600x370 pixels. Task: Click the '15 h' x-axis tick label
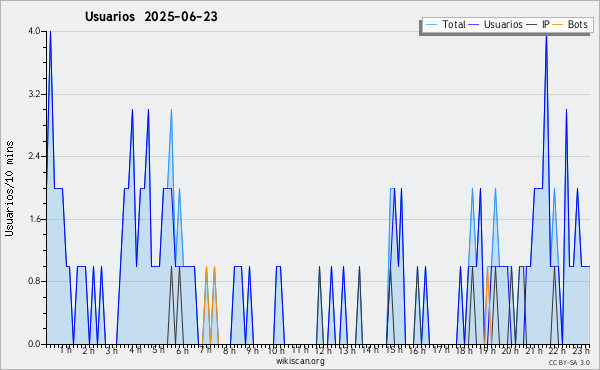coord(394,350)
